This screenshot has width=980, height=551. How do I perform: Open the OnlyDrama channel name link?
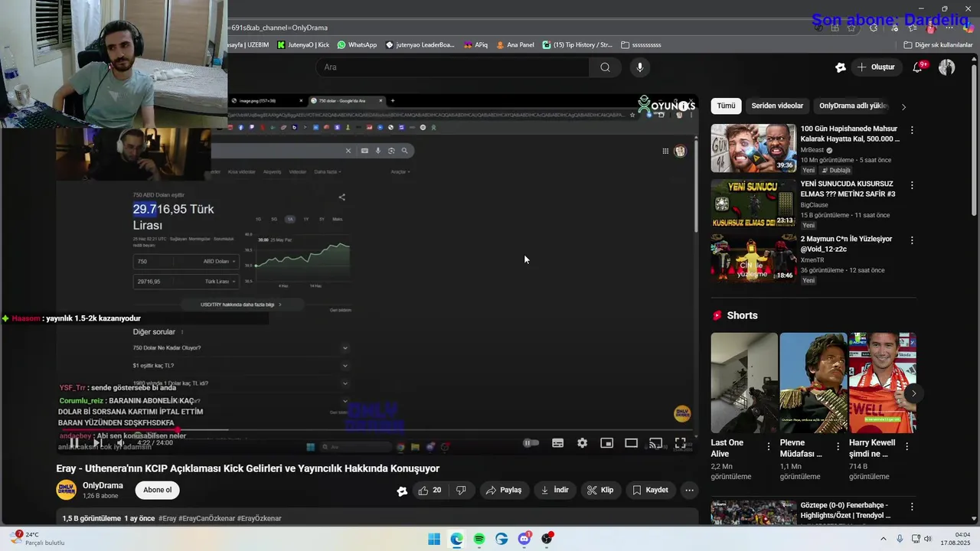coord(103,485)
